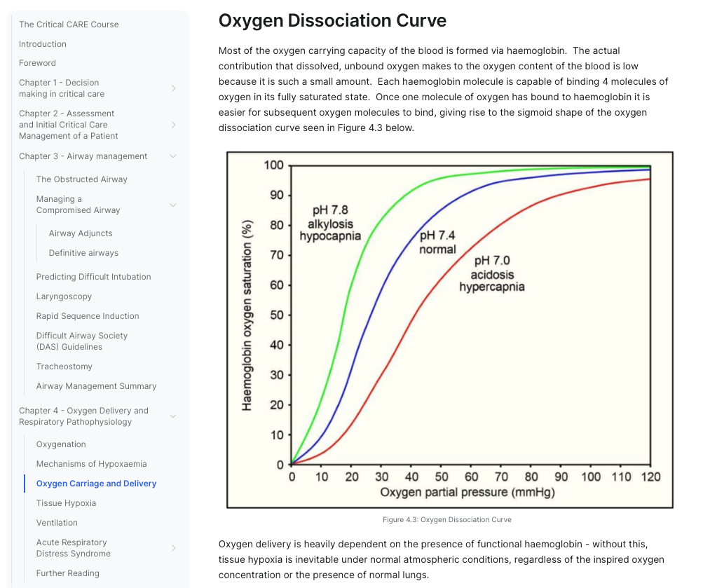Go to the Introduction page
This screenshot has height=588, width=703.
tap(43, 44)
